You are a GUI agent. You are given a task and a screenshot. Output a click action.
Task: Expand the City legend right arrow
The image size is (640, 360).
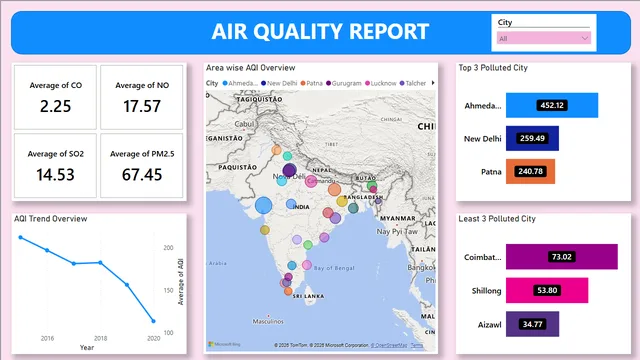click(433, 83)
